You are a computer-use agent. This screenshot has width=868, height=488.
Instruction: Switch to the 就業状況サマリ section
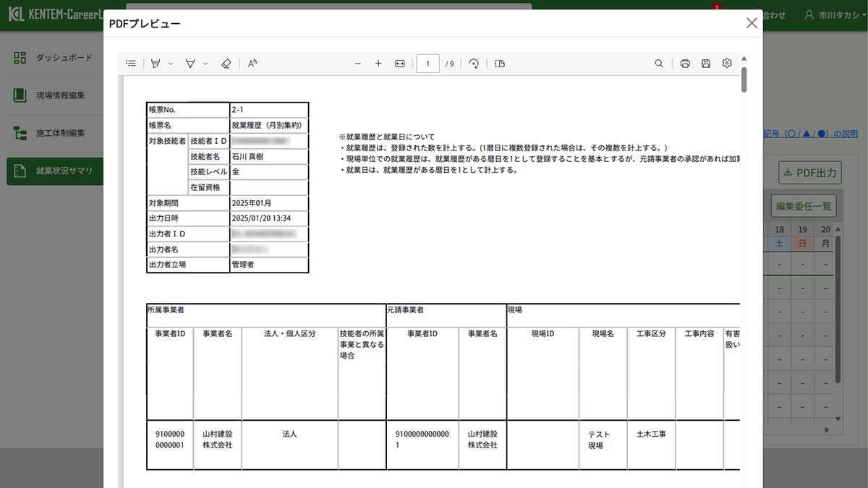(x=54, y=171)
